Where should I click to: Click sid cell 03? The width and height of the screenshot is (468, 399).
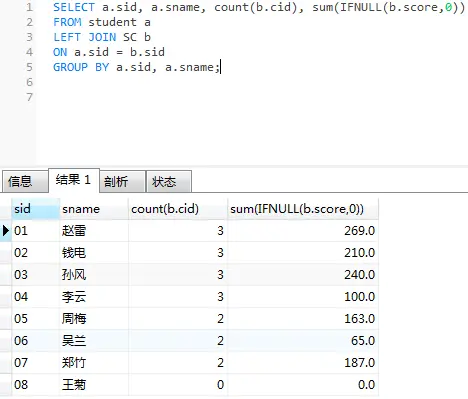(x=36, y=275)
